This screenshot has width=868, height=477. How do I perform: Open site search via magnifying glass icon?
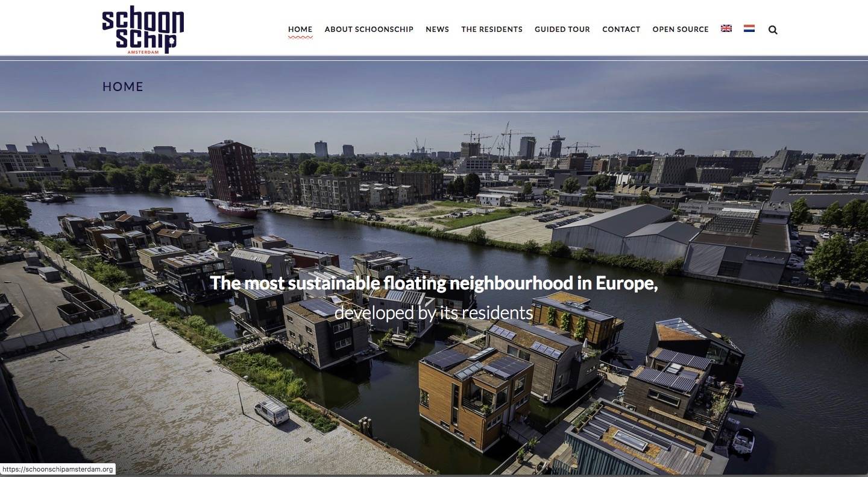click(773, 30)
